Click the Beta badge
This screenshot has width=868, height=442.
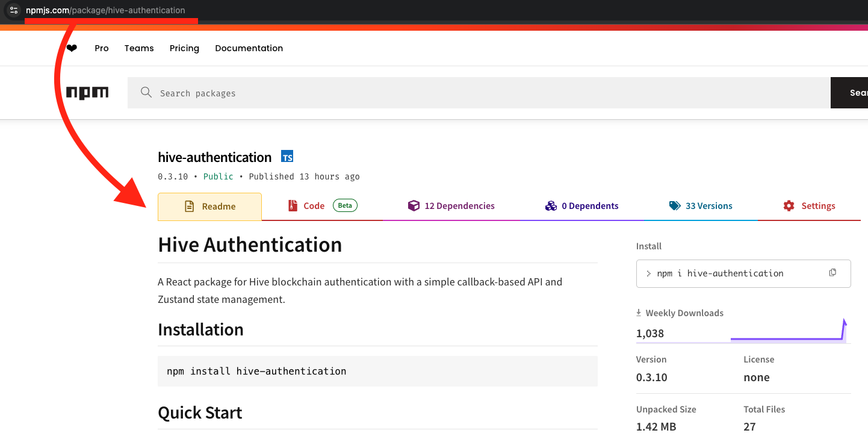tap(345, 205)
